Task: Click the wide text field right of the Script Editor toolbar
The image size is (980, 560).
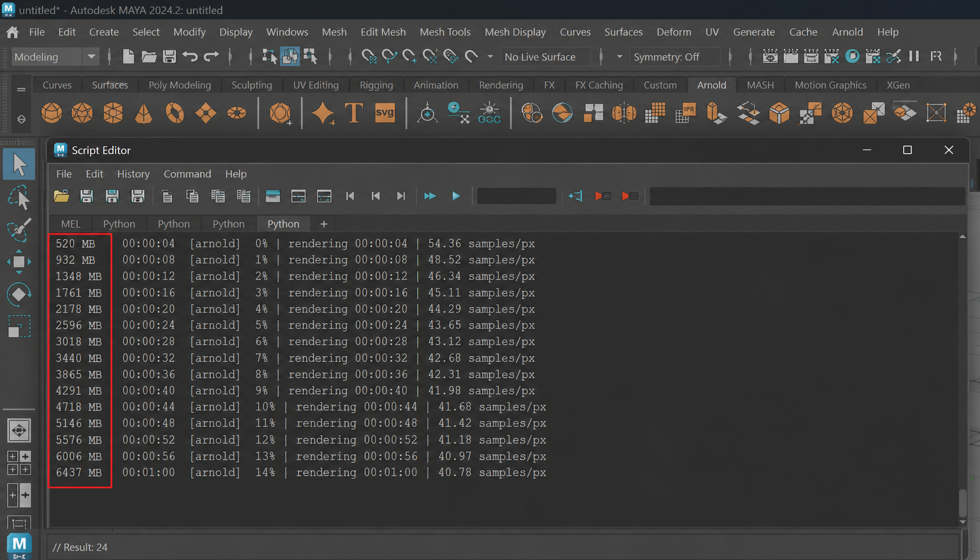Action: click(807, 196)
